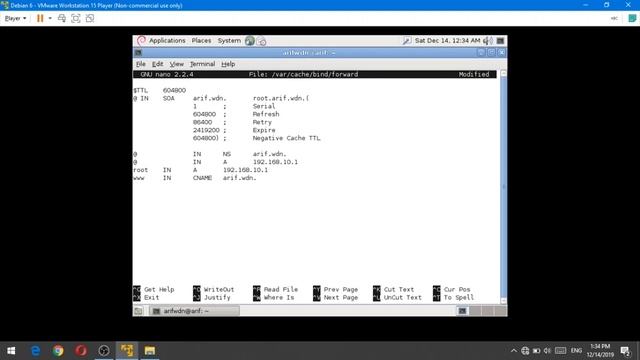The width and height of the screenshot is (640, 360).
Task: Open the terminal Help menu
Action: point(228,64)
